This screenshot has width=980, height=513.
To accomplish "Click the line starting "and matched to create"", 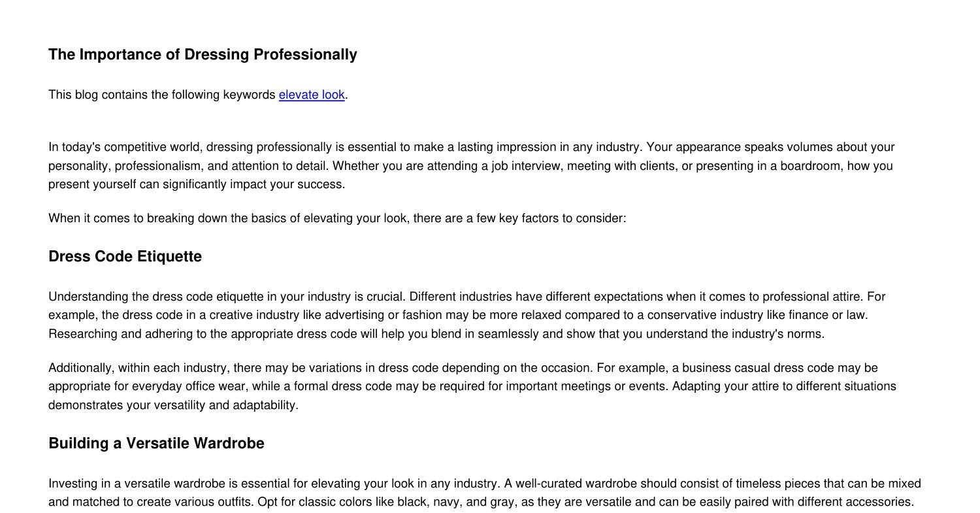I will (480, 502).
